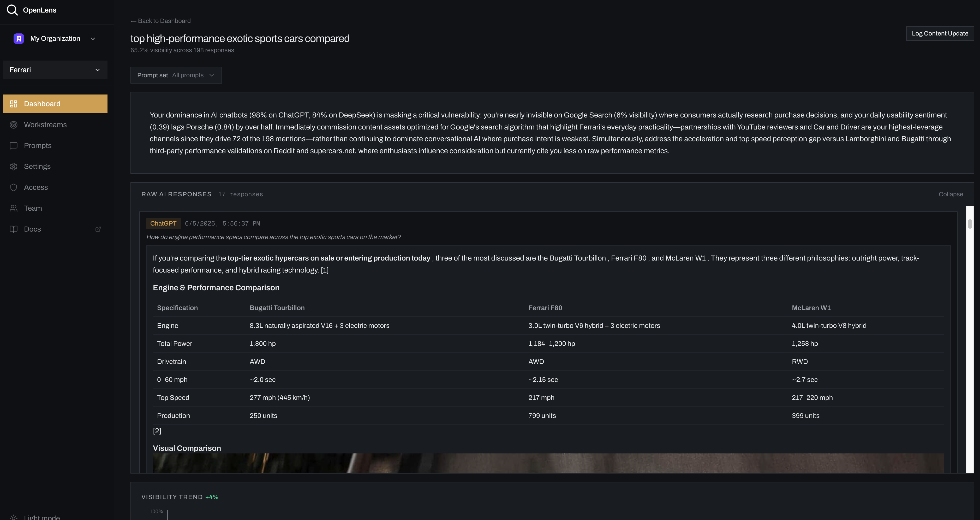Click the OpenLens magnifier logo icon

12,10
